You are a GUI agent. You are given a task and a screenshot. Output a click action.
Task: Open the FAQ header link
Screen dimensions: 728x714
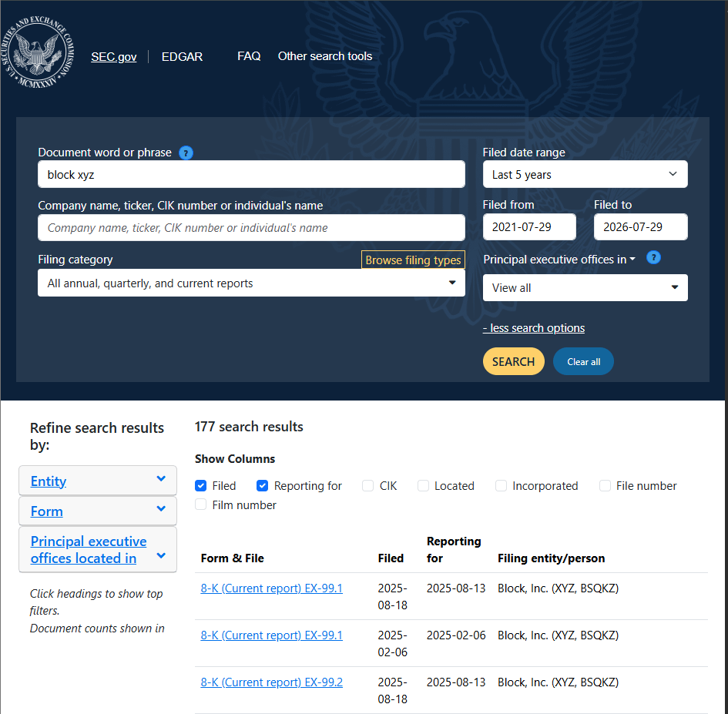(249, 56)
